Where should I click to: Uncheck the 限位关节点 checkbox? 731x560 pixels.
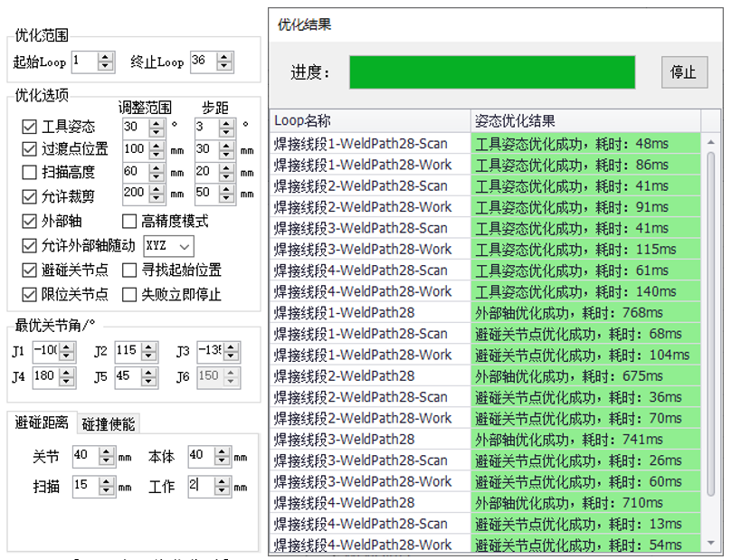pyautogui.click(x=30, y=294)
